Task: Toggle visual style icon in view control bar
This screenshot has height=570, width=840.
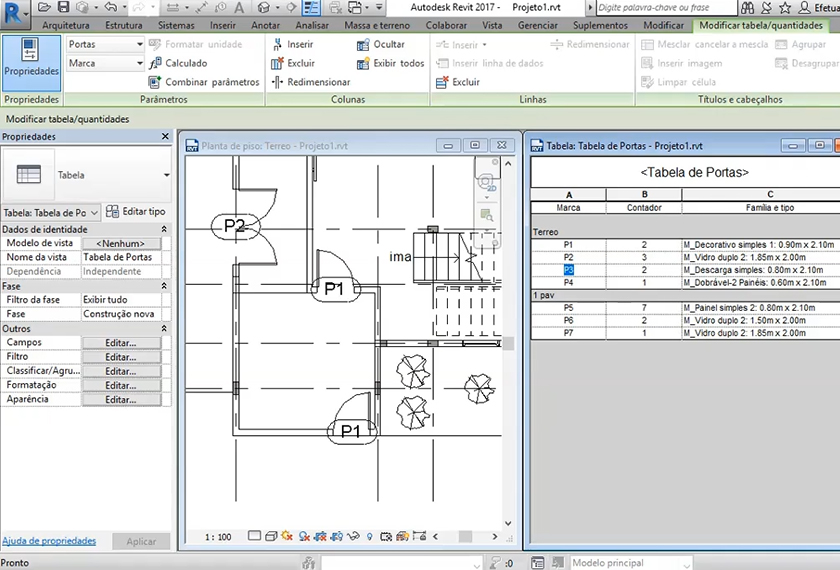Action: pos(270,537)
